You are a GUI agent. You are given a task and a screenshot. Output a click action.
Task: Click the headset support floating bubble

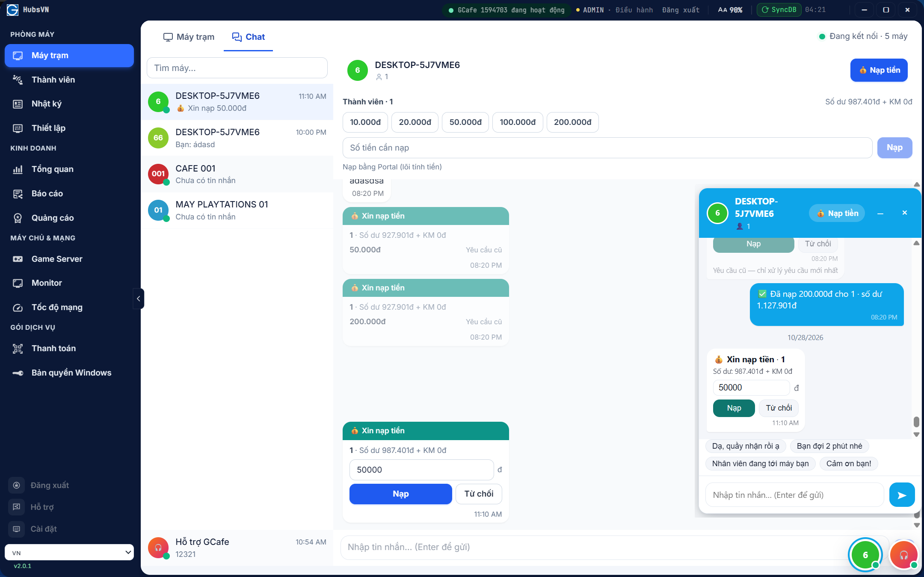903,555
